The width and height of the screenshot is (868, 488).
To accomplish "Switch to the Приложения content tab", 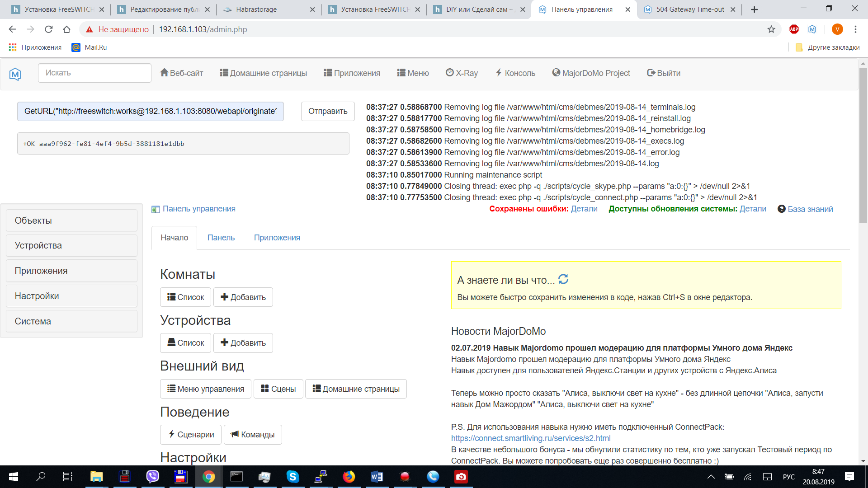I will click(277, 238).
